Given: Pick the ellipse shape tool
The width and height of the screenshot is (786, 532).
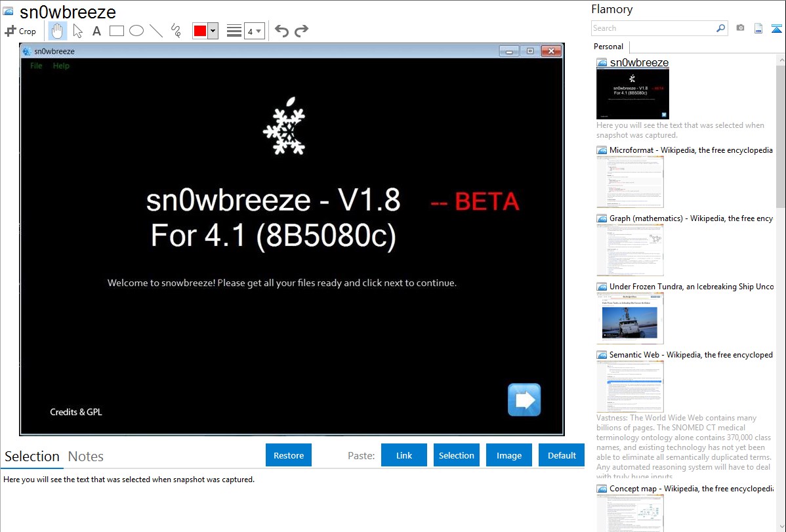Looking at the screenshot, I should coord(136,31).
